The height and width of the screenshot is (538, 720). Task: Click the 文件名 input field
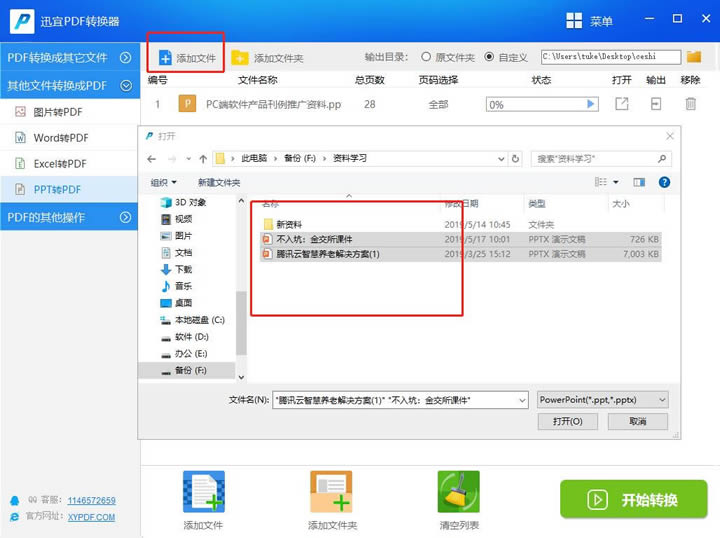399,400
